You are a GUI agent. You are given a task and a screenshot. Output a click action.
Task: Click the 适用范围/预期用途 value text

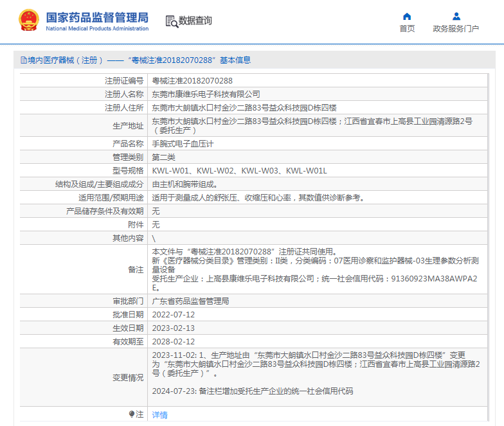click(x=258, y=198)
